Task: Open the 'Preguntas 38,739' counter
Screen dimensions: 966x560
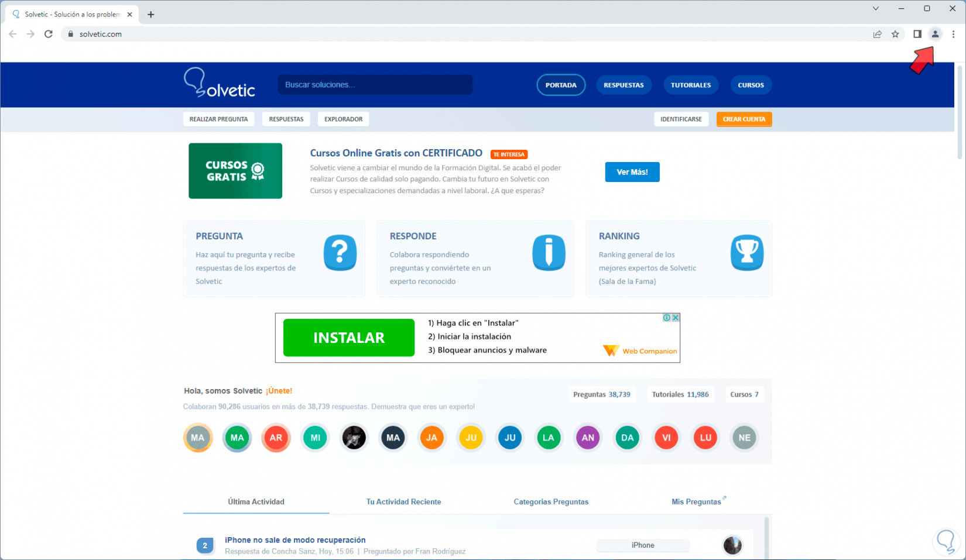Action: click(602, 394)
